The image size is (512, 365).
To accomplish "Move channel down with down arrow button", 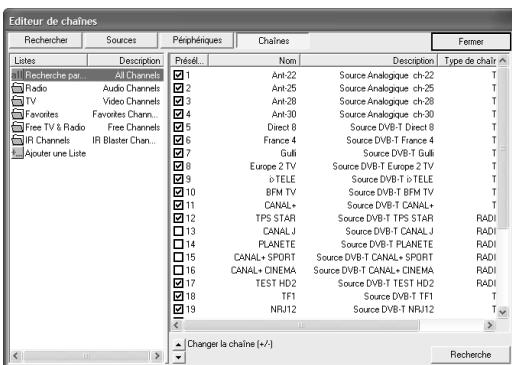I will click(x=178, y=357).
